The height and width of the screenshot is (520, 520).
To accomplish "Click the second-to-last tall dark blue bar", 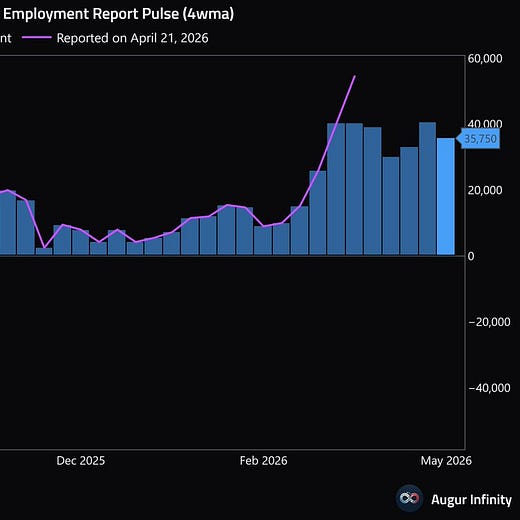I will pos(427,189).
